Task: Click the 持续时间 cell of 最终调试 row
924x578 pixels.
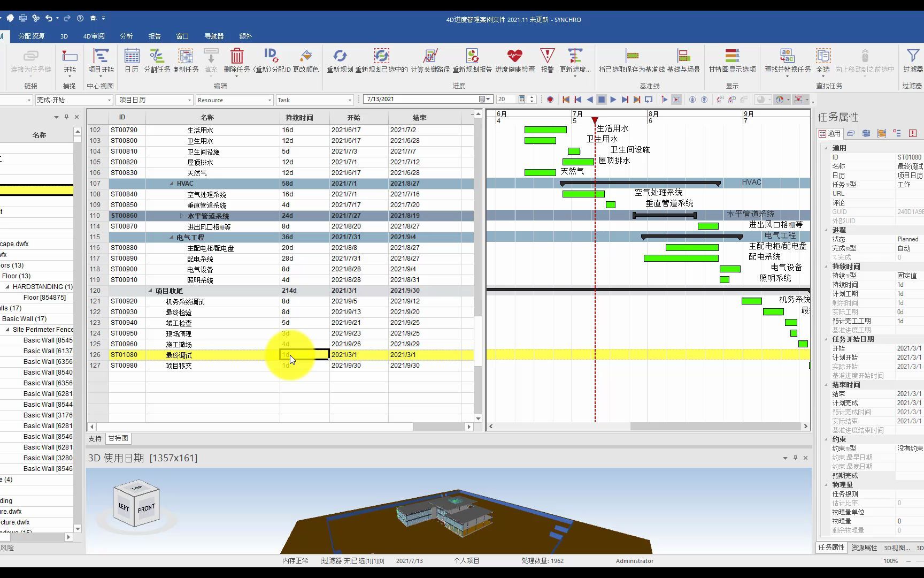Action: point(304,355)
